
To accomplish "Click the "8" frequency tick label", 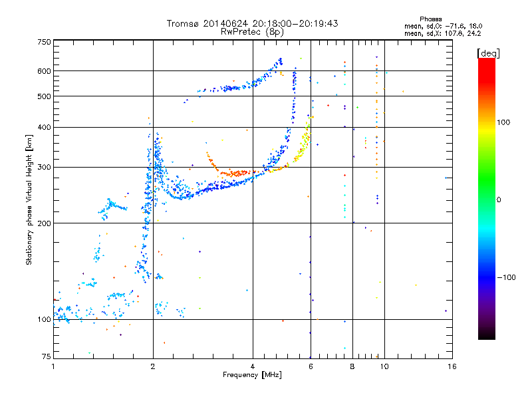I will click(352, 366).
